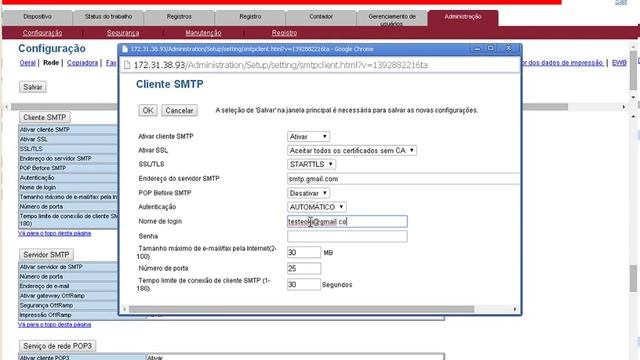Open the Autenticação AUTOMÁTICO dropdown
The height and width of the screenshot is (360, 640).
317,207
